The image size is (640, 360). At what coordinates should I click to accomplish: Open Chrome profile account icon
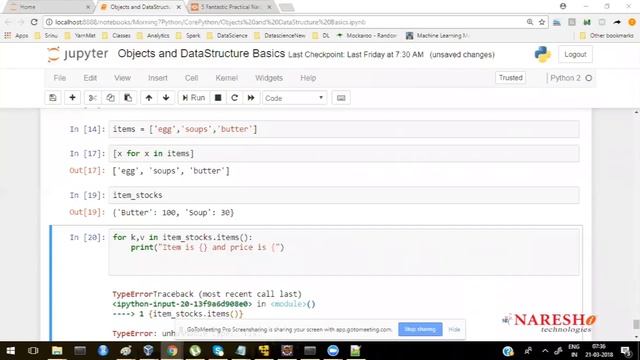point(563,7)
